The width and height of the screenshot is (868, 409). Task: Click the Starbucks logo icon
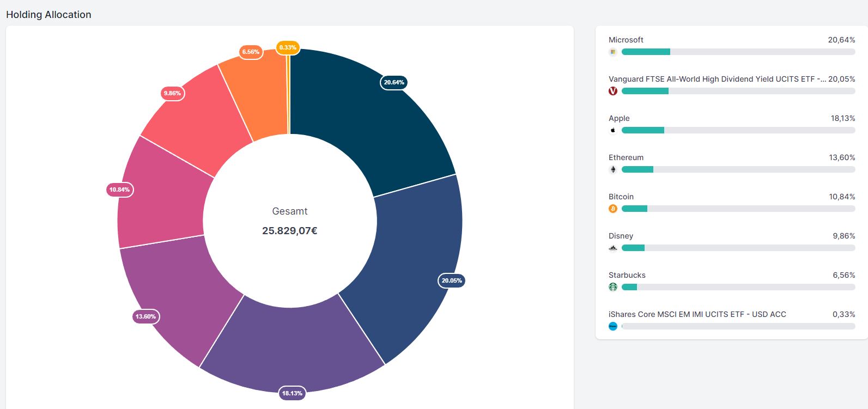(x=613, y=287)
